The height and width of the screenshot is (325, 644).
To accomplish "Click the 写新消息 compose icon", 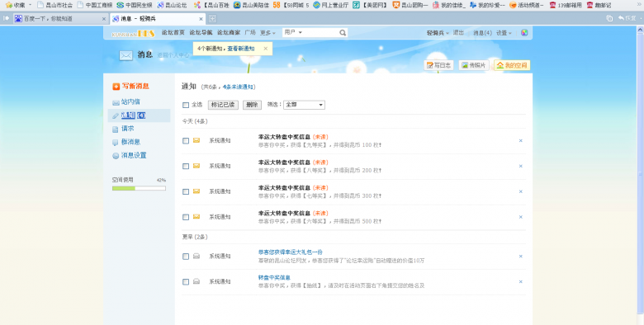I will pos(116,86).
